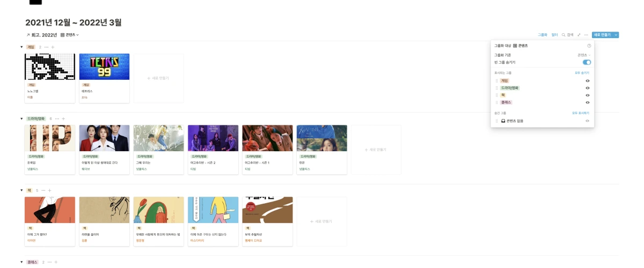Open the 노노그램 pixel-art card thumbnail
This screenshot has width=644, height=268.
click(x=50, y=67)
